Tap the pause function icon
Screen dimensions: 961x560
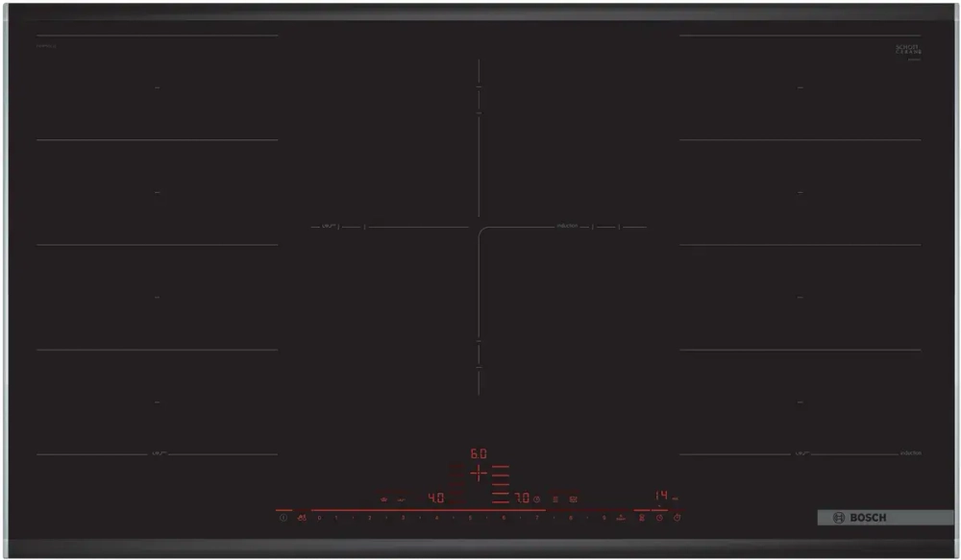pos(555,499)
